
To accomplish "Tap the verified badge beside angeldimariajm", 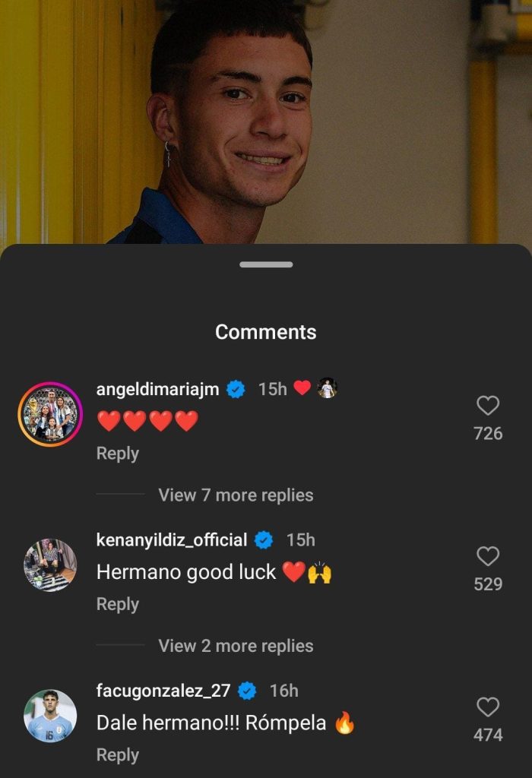I will 236,389.
